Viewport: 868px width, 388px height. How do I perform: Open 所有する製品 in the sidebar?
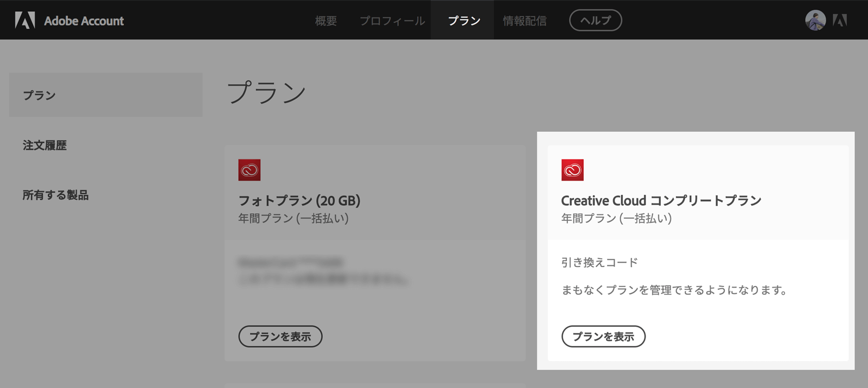(x=55, y=195)
